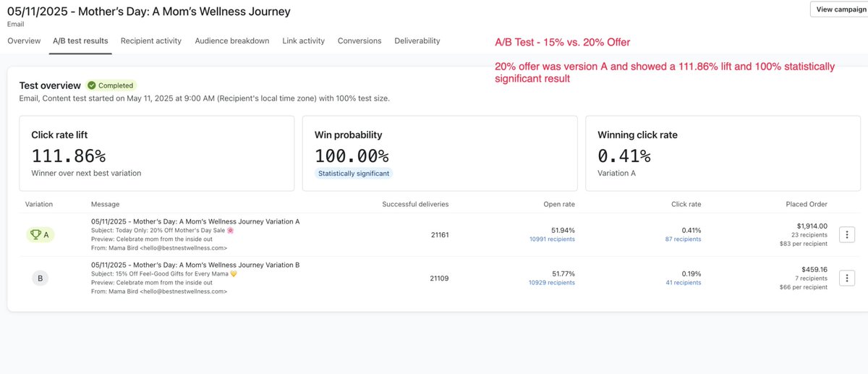Screen dimensions: 868x374
Task: Click the 7 recipients placed order text
Action: [x=812, y=279]
